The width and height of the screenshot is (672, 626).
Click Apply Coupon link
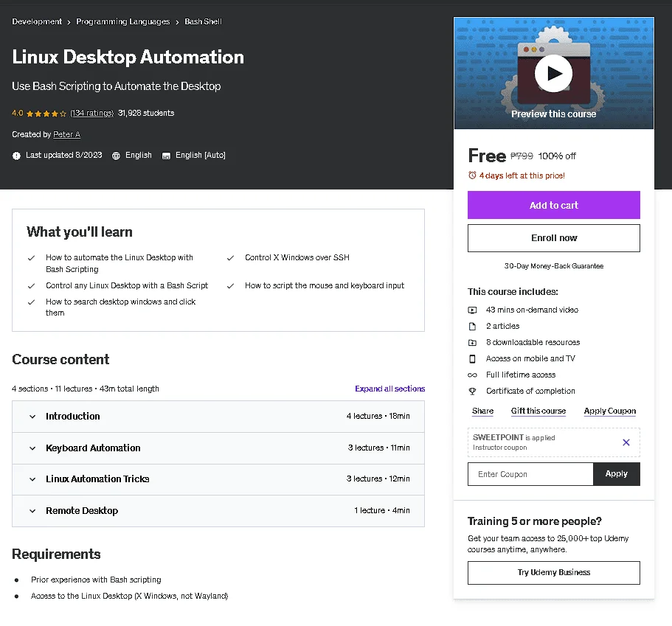tap(610, 411)
